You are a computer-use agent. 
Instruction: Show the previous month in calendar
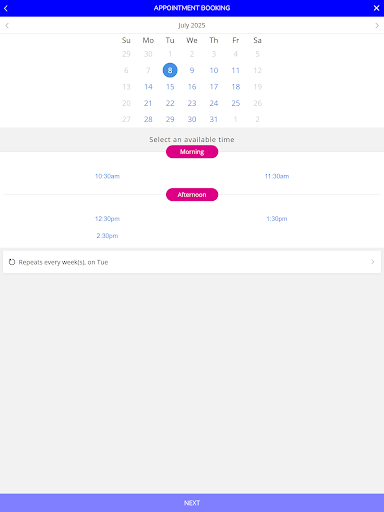click(7, 26)
